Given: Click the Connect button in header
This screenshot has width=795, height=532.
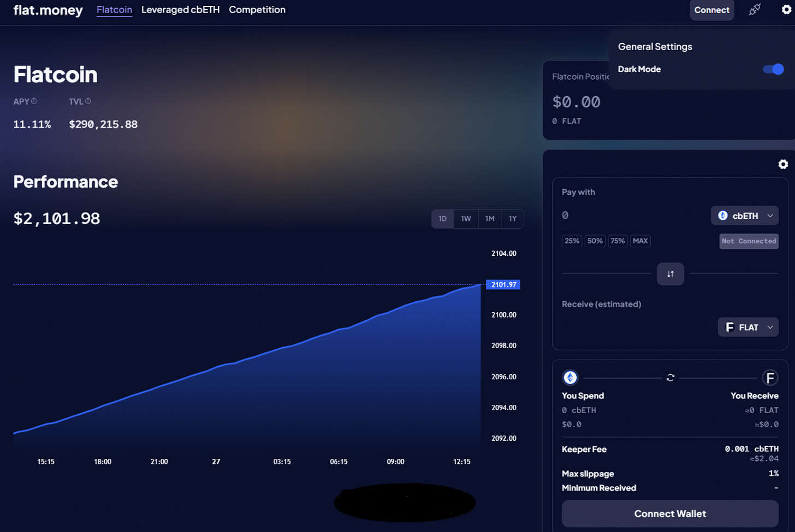Looking at the screenshot, I should tap(712, 10).
